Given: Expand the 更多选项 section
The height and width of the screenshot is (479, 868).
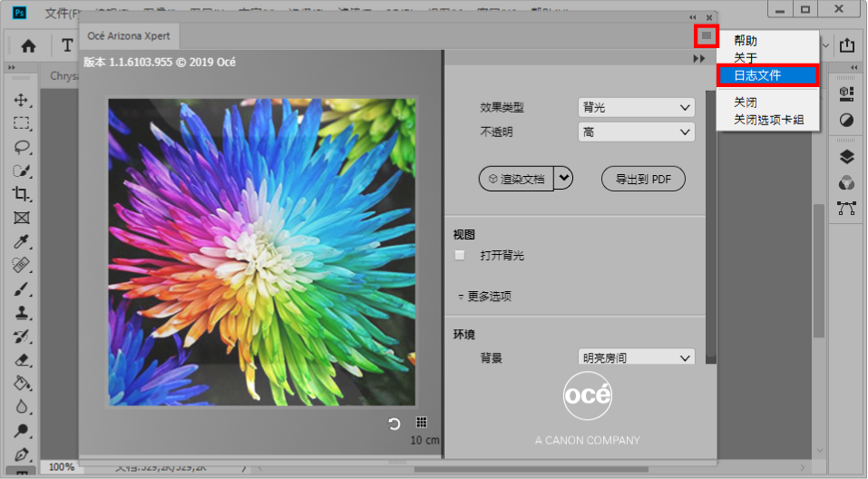Looking at the screenshot, I should [484, 297].
